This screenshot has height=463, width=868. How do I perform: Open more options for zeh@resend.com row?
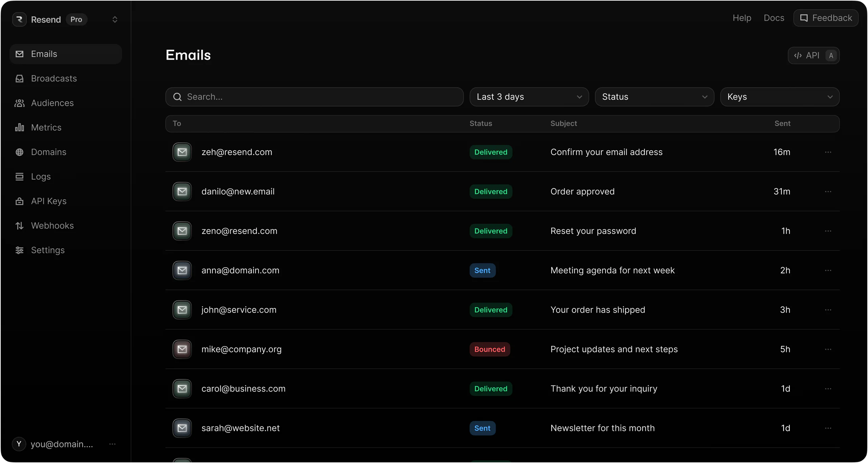click(828, 152)
